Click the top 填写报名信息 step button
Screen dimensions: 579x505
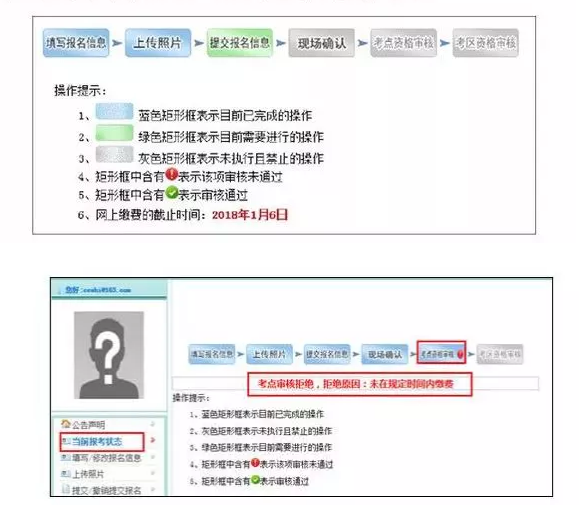pos(76,43)
